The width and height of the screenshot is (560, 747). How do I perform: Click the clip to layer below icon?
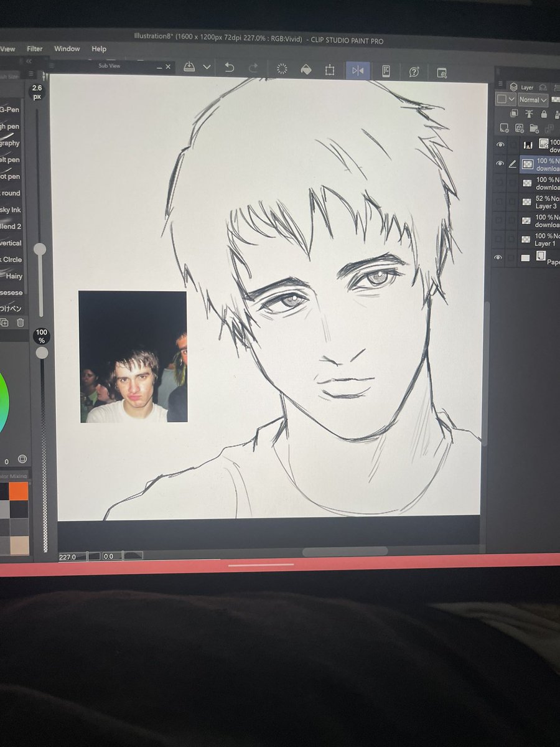click(513, 113)
